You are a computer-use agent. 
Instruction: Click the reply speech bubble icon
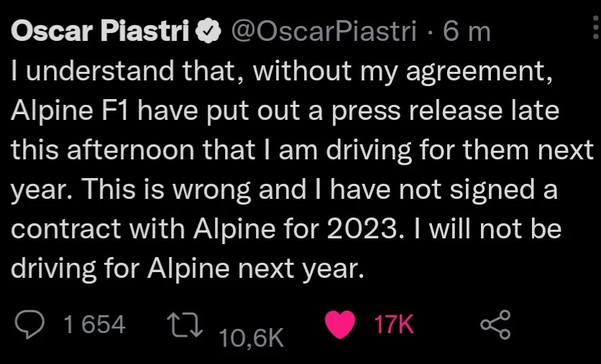pos(30,325)
